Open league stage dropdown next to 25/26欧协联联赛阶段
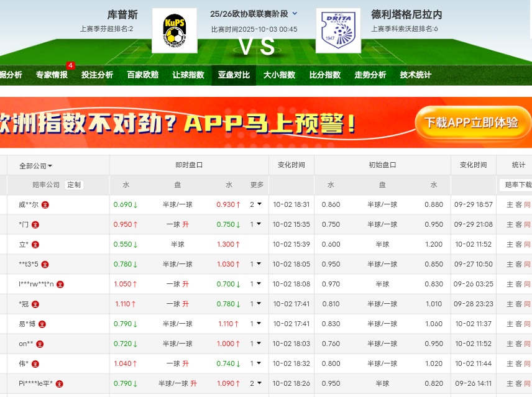 click(x=295, y=13)
